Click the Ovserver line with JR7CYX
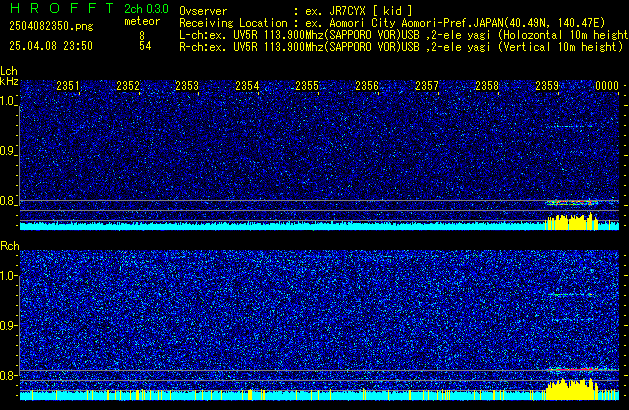This screenshot has height=410, width=629. click(296, 11)
